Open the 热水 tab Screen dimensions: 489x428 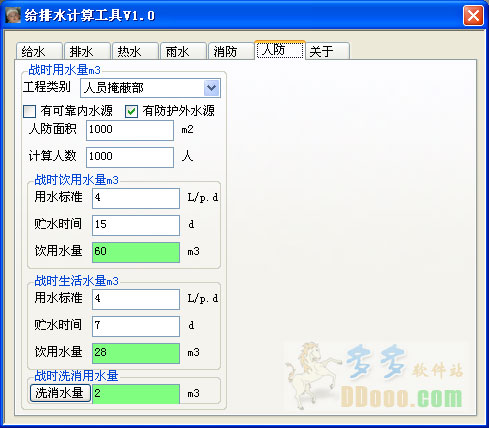click(x=135, y=51)
